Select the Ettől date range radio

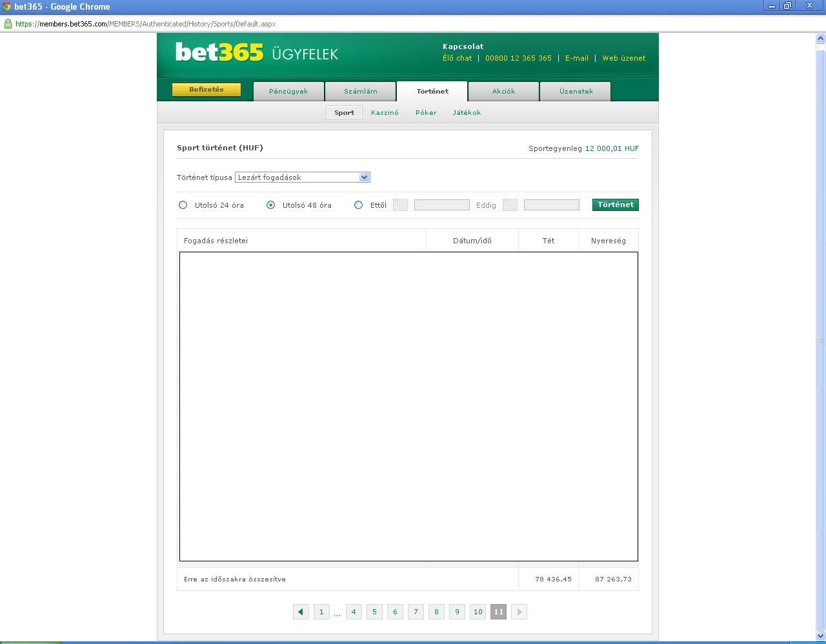[358, 205]
